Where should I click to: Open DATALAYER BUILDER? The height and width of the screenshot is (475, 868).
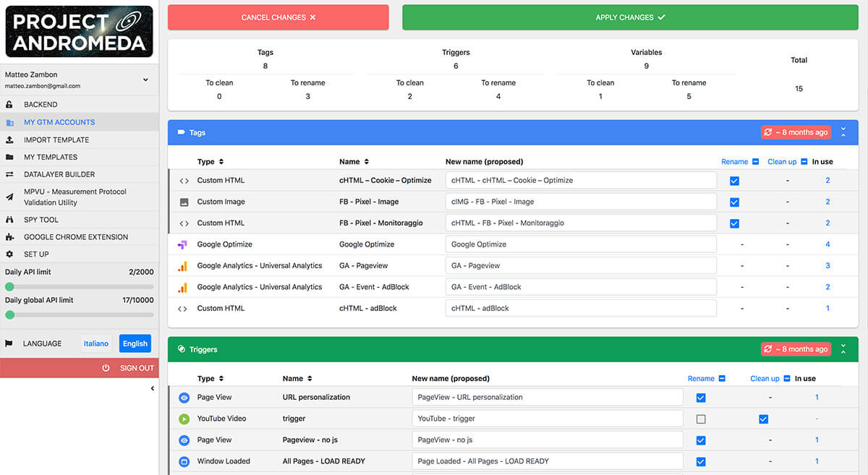click(79, 174)
